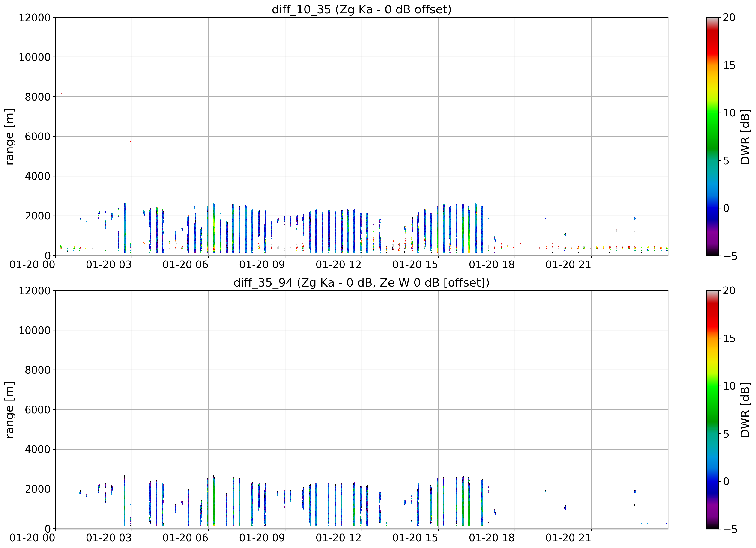Viewport: 756px width, 548px height.
Task: Click the '01-20 00' time tick under the diff_10_35 plot
Action: point(32,265)
